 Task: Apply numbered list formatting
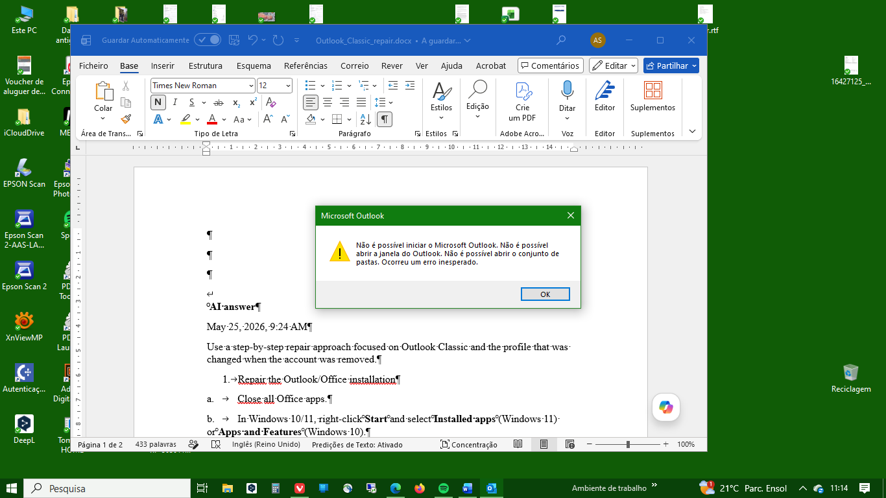pyautogui.click(x=337, y=85)
